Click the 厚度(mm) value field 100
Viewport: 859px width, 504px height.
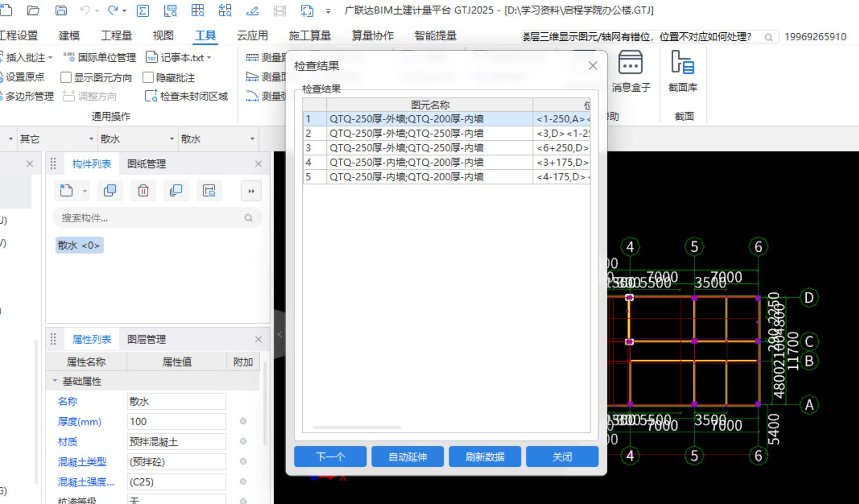tap(177, 421)
